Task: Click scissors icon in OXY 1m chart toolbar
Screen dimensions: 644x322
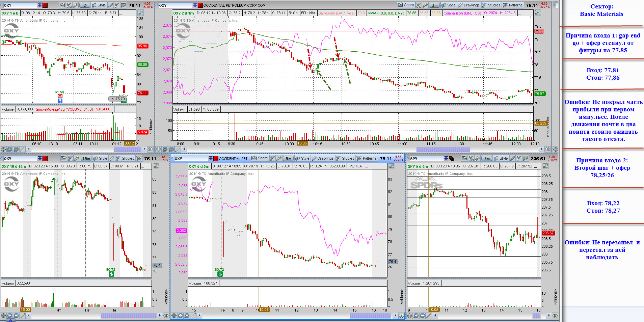Action: point(419,5)
